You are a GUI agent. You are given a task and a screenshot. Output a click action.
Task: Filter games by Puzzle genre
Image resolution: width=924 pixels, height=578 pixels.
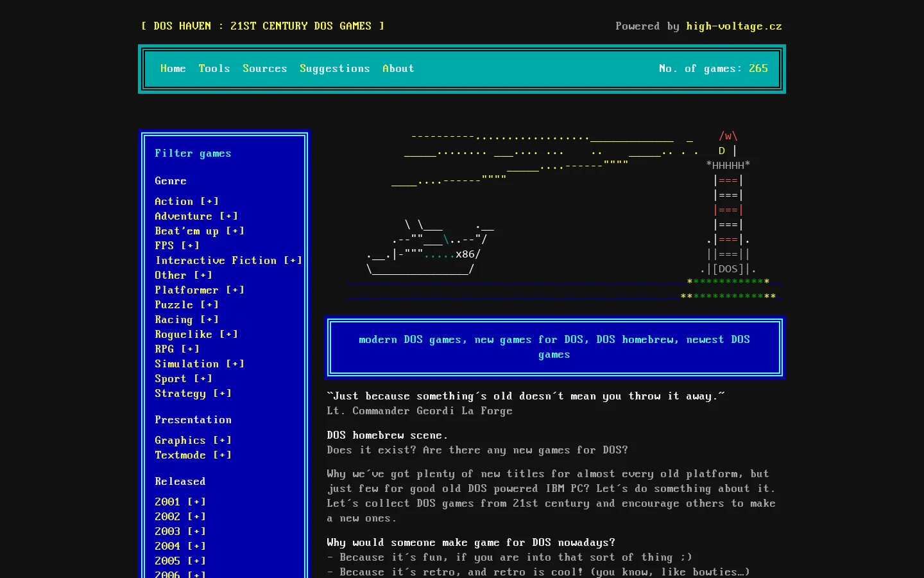pyautogui.click(x=186, y=305)
